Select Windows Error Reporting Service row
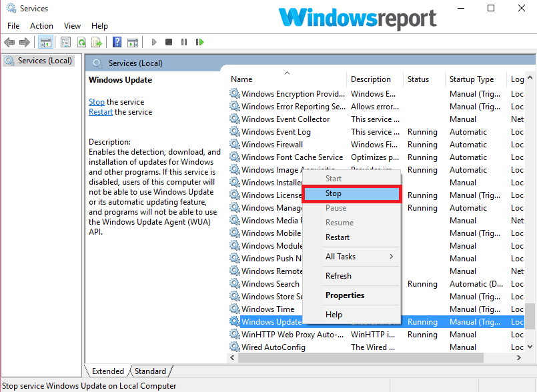The image size is (537, 392). pyautogui.click(x=376, y=107)
